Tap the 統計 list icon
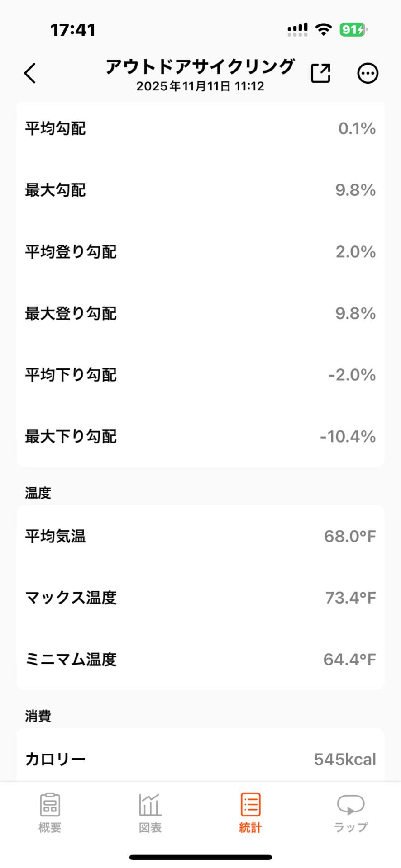Image resolution: width=401 pixels, height=868 pixels. [250, 805]
